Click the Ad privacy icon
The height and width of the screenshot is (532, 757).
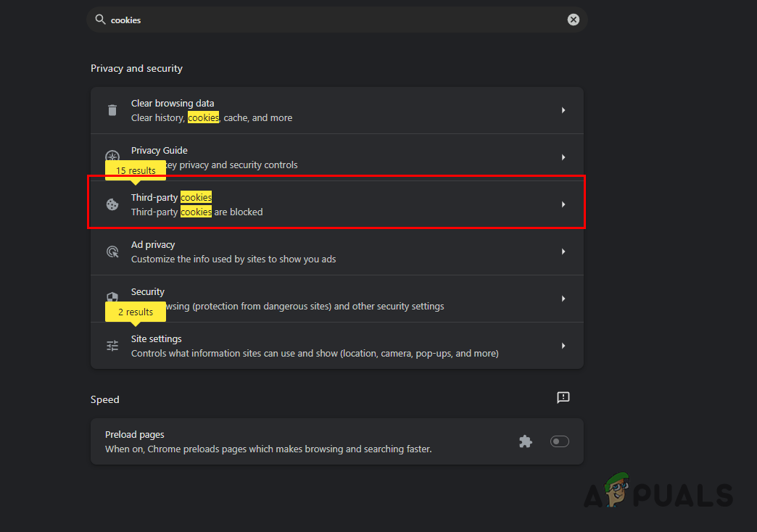pos(112,252)
